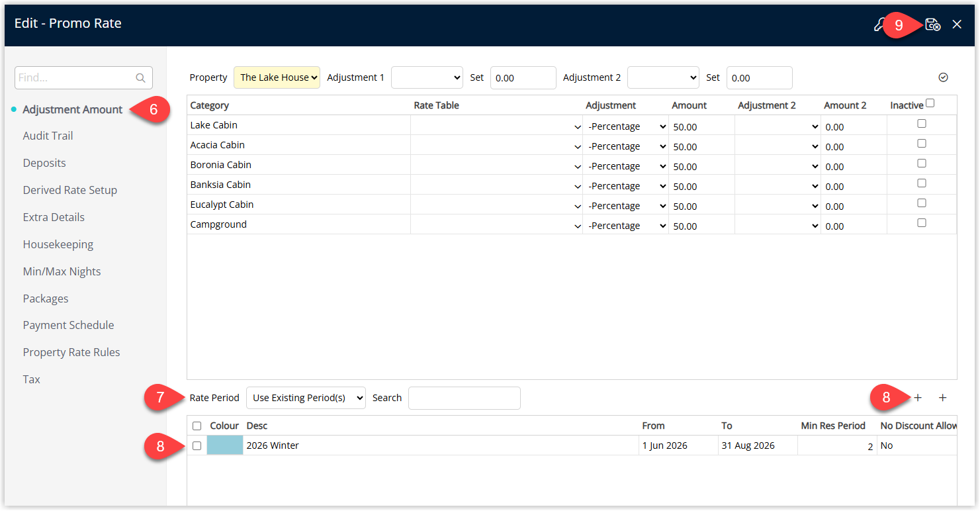Click the circled checkmark apply icon
The image size is (980, 511).
point(944,77)
